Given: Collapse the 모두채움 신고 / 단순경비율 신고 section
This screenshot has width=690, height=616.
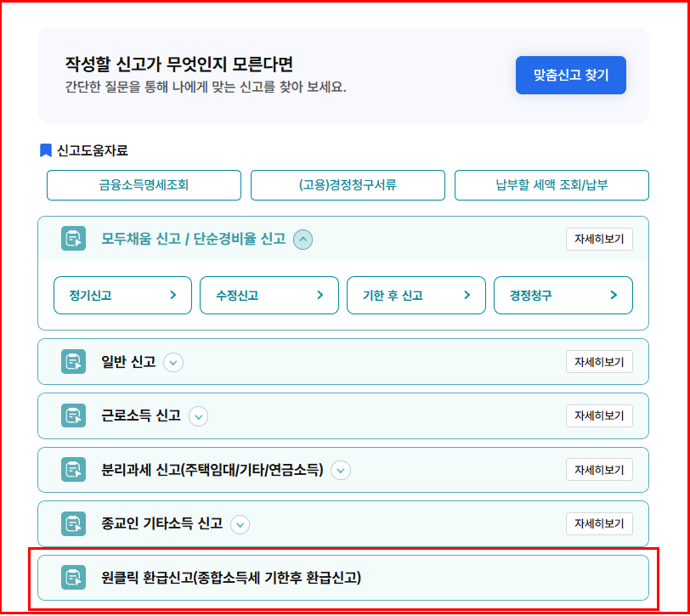Looking at the screenshot, I should tap(303, 240).
